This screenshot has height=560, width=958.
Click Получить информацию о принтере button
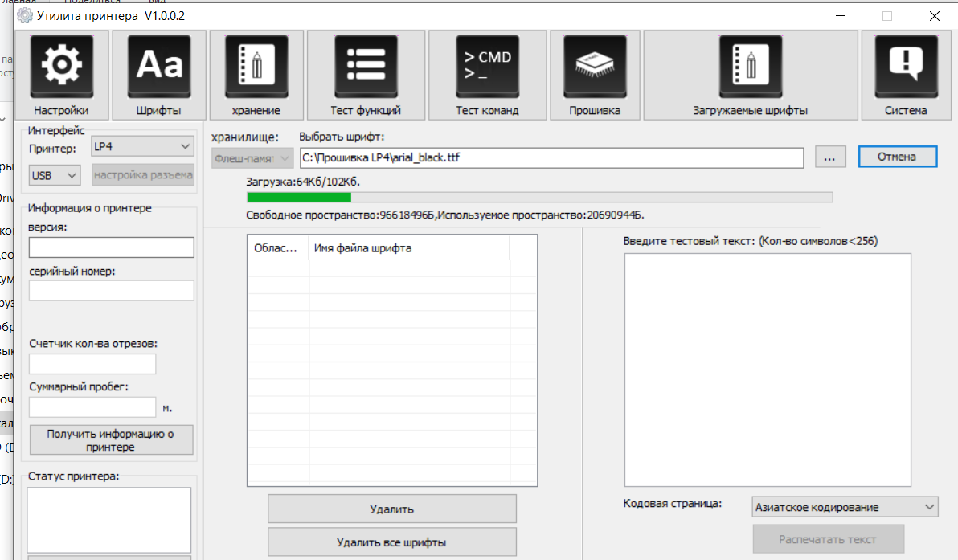click(x=111, y=440)
